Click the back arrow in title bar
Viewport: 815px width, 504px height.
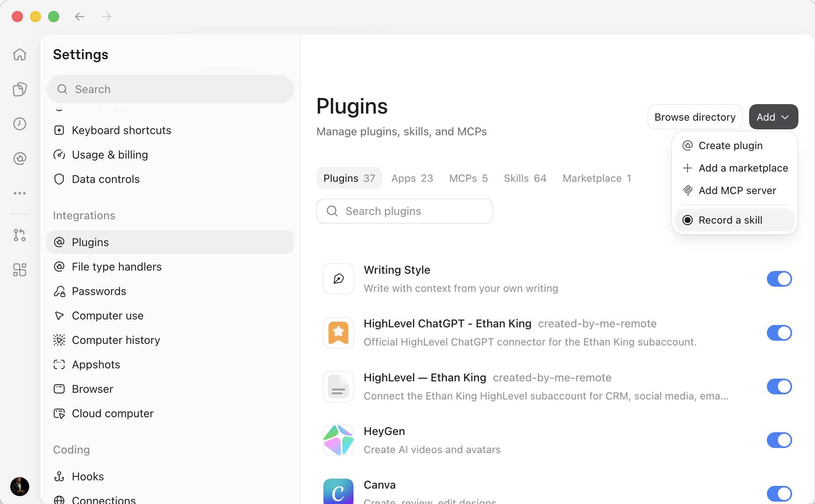pos(80,17)
